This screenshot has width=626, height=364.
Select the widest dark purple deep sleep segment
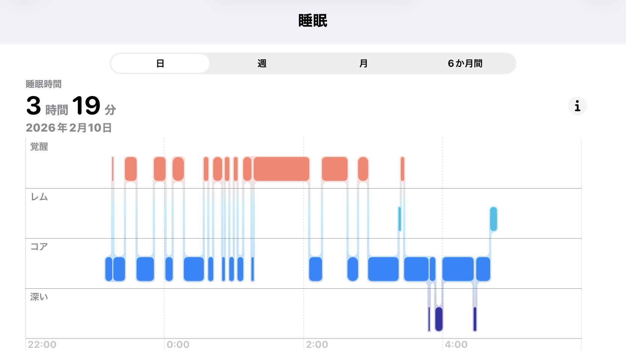tap(439, 319)
